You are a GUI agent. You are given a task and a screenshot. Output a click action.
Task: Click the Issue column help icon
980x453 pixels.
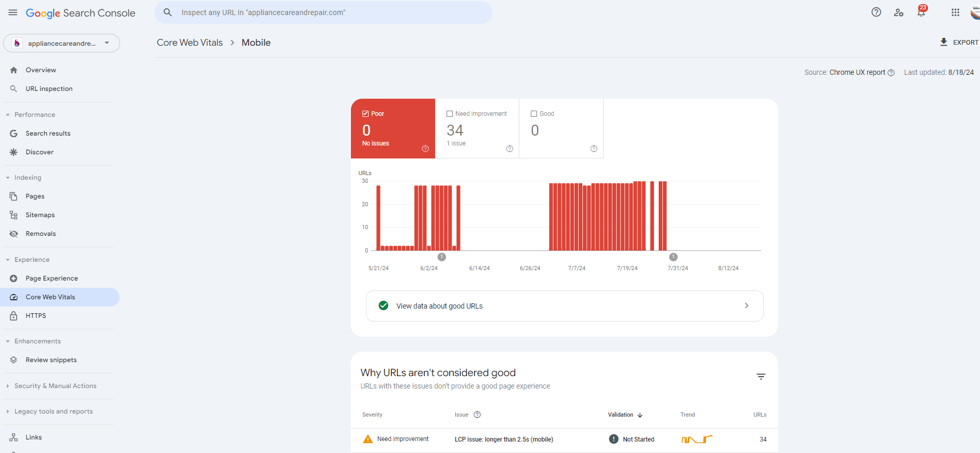(x=477, y=415)
